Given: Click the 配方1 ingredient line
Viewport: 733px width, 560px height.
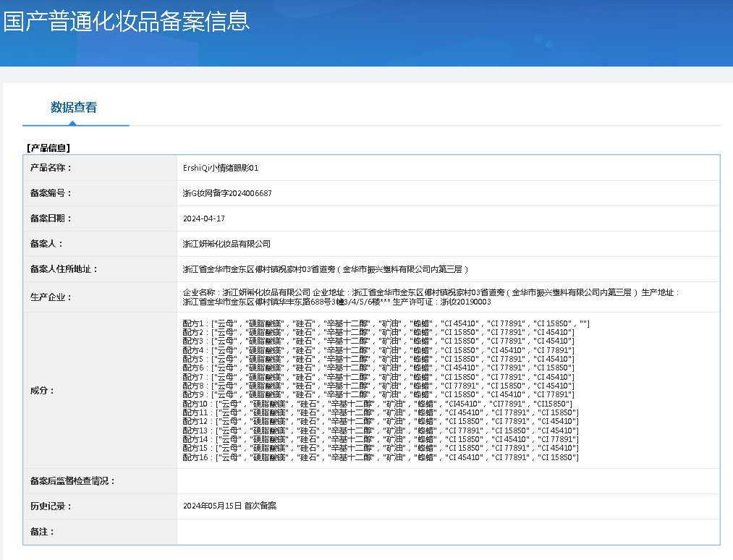Looking at the screenshot, I should (x=386, y=323).
